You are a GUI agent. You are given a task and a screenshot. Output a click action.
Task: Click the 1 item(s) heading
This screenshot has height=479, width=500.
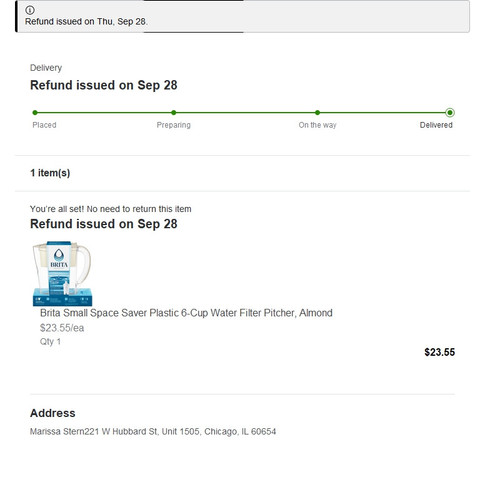pyautogui.click(x=50, y=173)
